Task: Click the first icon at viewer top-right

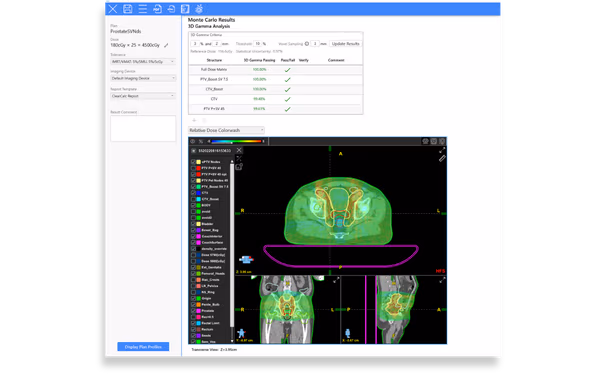Action: 425,142
